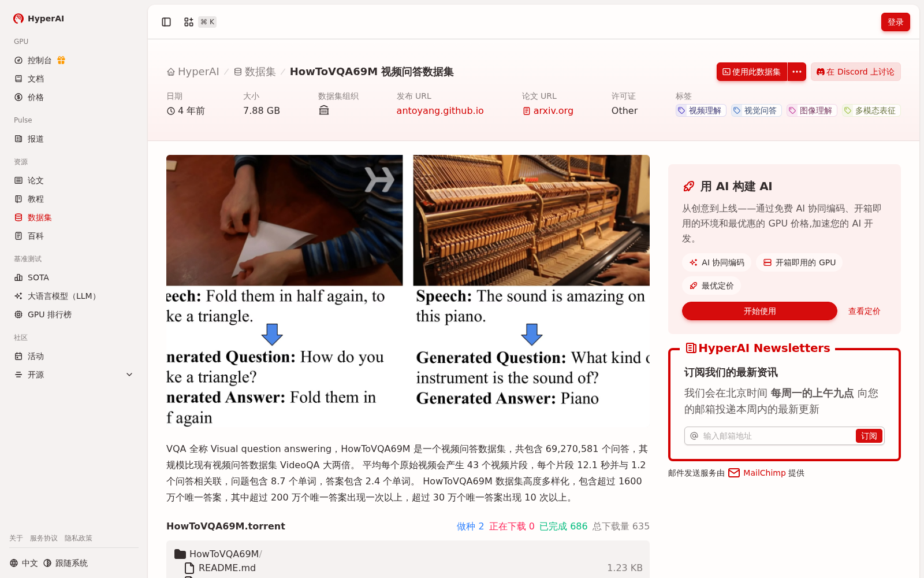Select 数据集 in the sidebar

click(39, 217)
